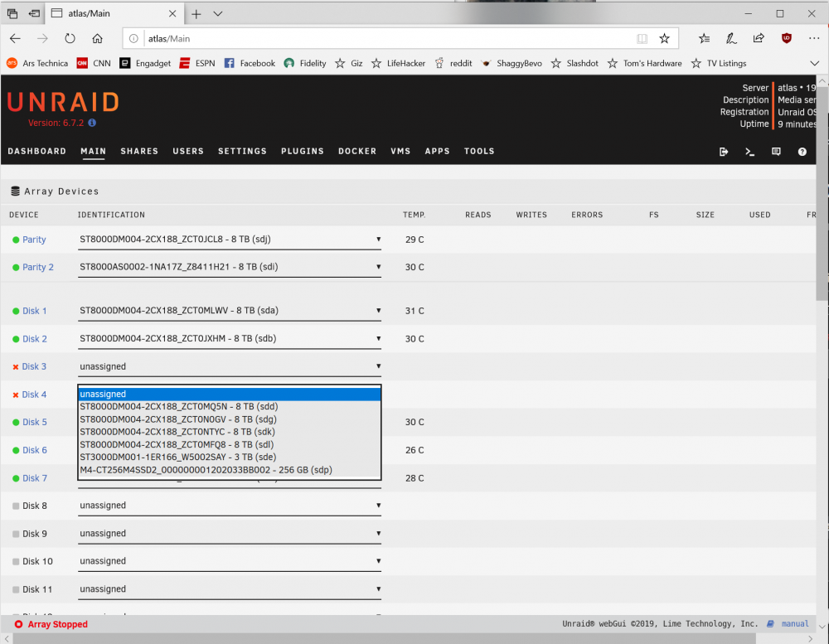829x644 pixels.
Task: Go to browser home page icon
Action: [x=97, y=38]
